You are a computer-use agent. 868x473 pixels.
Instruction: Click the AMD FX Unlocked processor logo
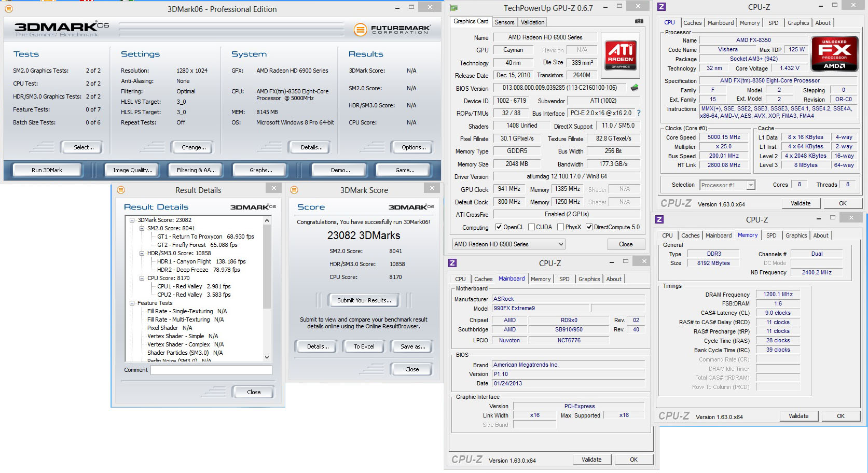tap(835, 53)
